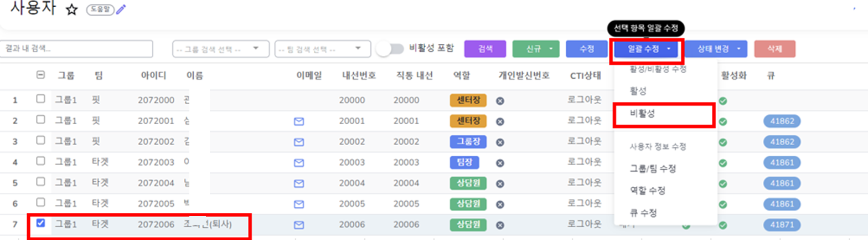Click the email envelope icon in row 7
The width and height of the screenshot is (868, 240).
(299, 224)
